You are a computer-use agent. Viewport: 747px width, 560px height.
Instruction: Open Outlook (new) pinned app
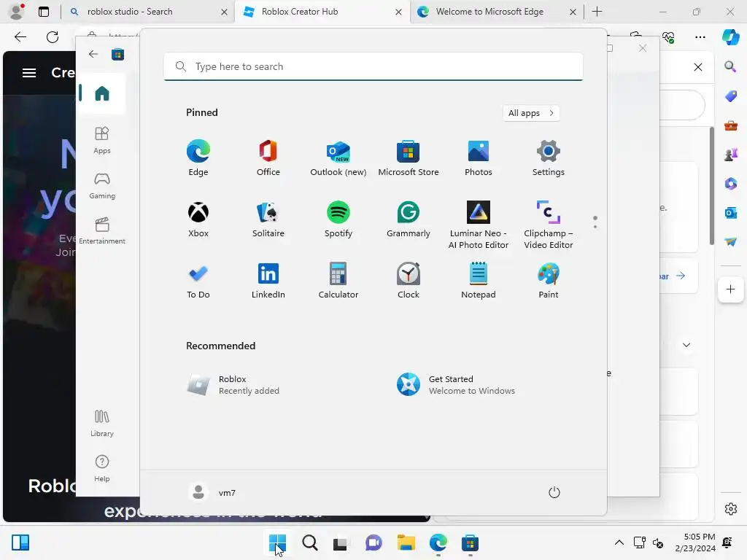tap(338, 158)
